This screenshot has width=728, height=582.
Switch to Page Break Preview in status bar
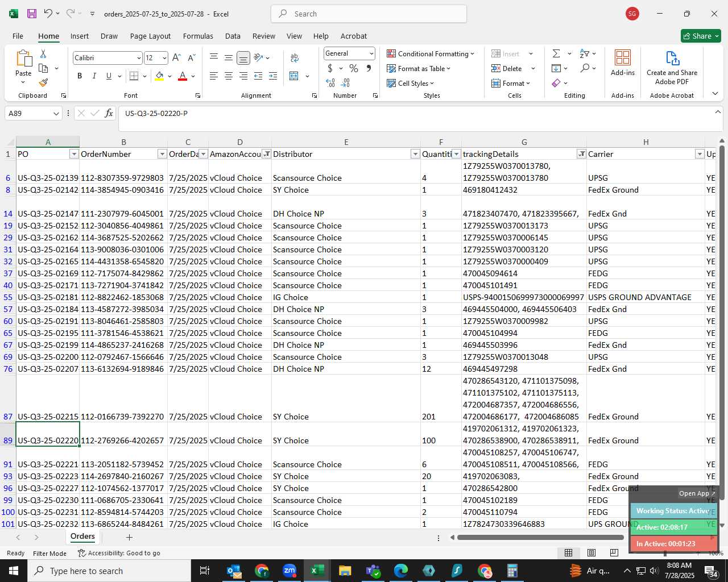click(614, 553)
